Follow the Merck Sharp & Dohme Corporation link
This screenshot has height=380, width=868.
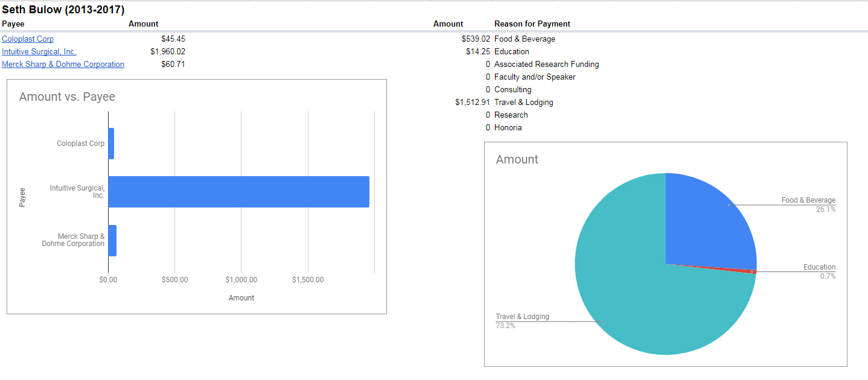[x=63, y=65]
